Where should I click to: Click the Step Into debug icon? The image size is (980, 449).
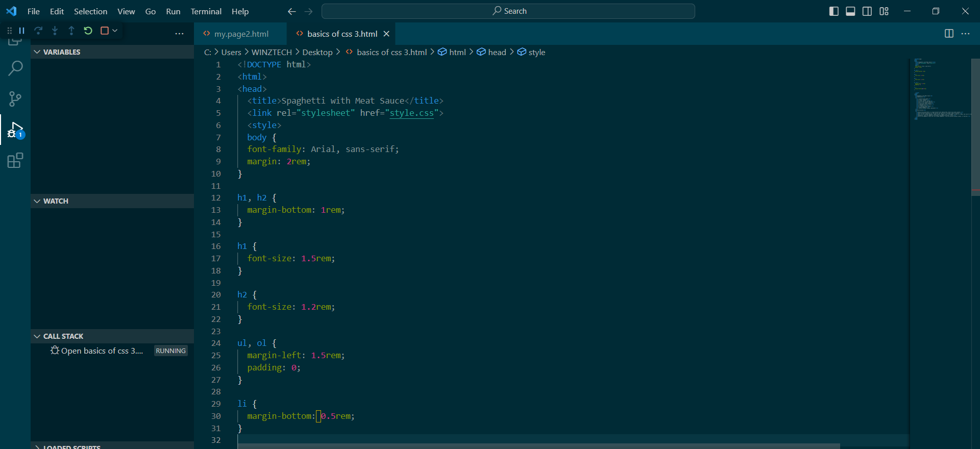click(x=55, y=31)
